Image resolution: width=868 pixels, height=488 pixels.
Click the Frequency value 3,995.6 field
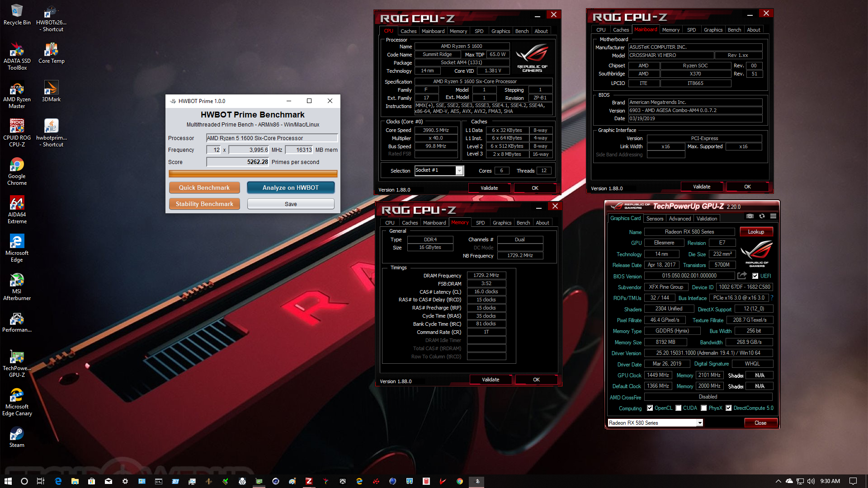pos(249,150)
